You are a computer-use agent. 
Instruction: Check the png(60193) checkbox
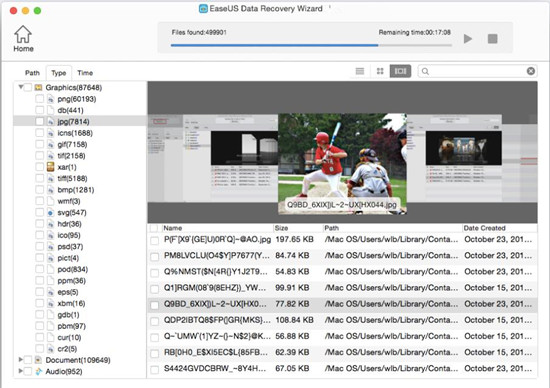(40, 99)
